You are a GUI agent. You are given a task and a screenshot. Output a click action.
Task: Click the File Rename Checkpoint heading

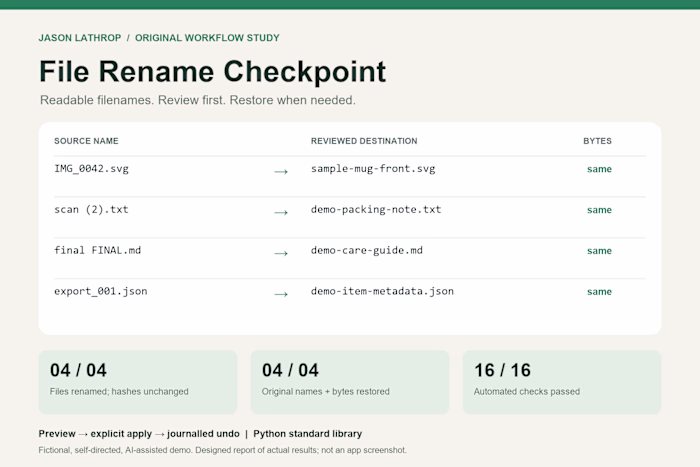point(212,71)
